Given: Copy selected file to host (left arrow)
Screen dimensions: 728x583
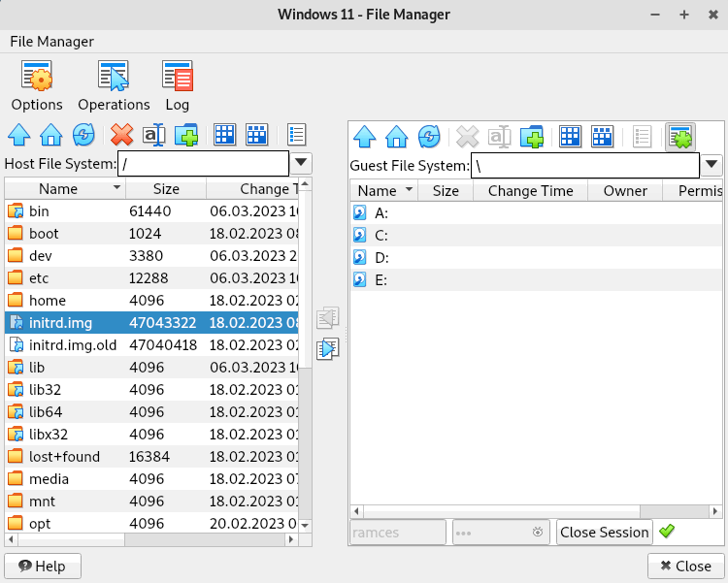Looking at the screenshot, I should (328, 317).
